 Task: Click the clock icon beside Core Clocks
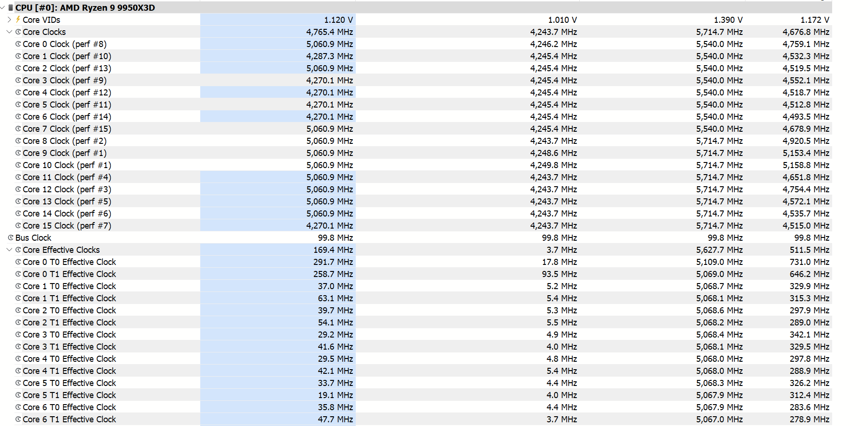point(18,32)
